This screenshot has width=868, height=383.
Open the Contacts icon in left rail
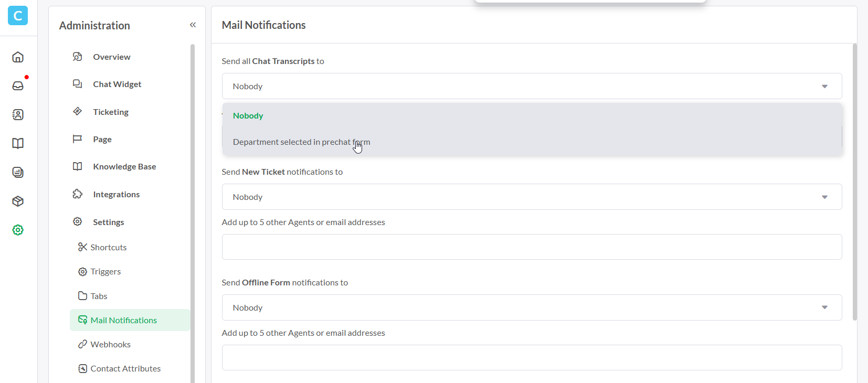point(18,114)
